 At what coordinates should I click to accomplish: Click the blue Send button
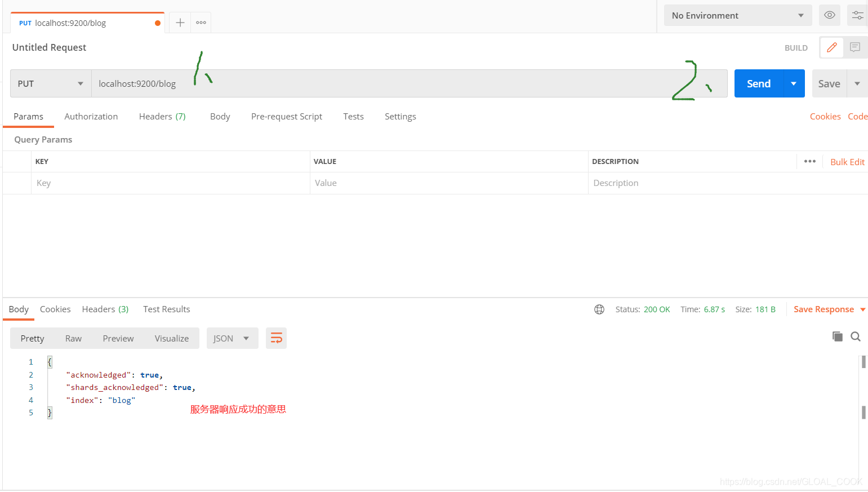coord(759,83)
